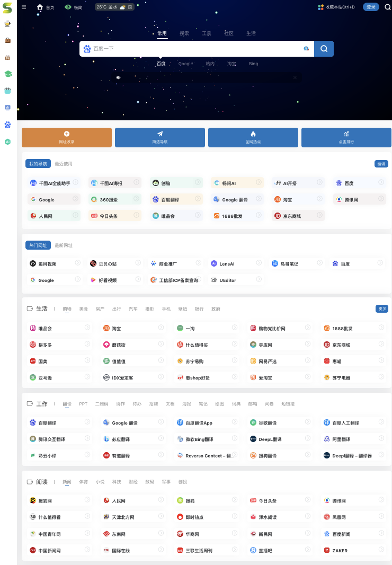Click the arrow circle beside 拼多多

click(x=87, y=344)
